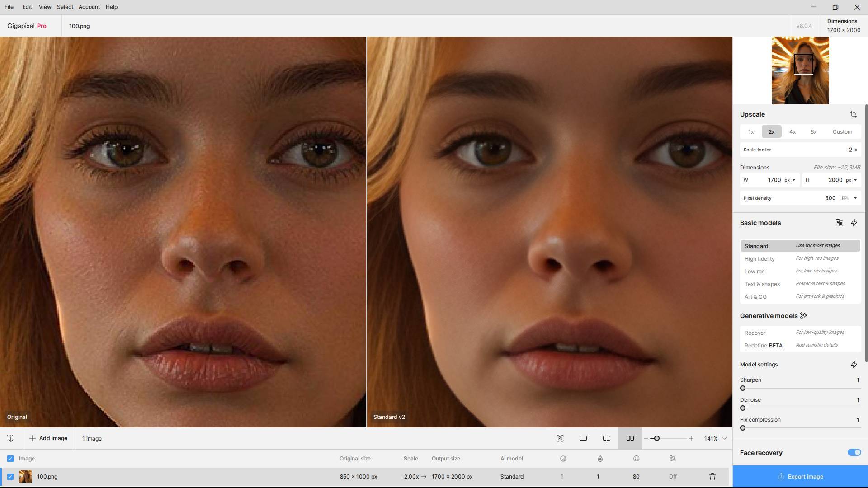This screenshot has height=488, width=868.
Task: Click the crop tool icon beside Upscale
Action: click(854, 114)
